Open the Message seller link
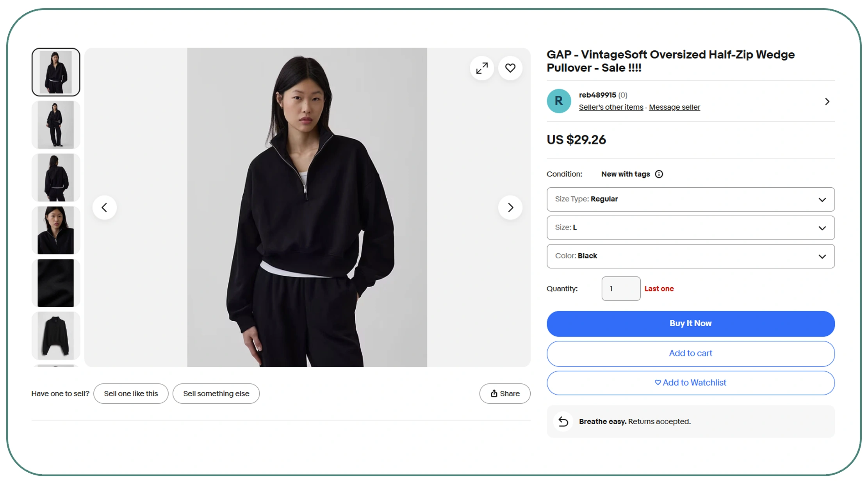The image size is (868, 484). [x=674, y=107]
